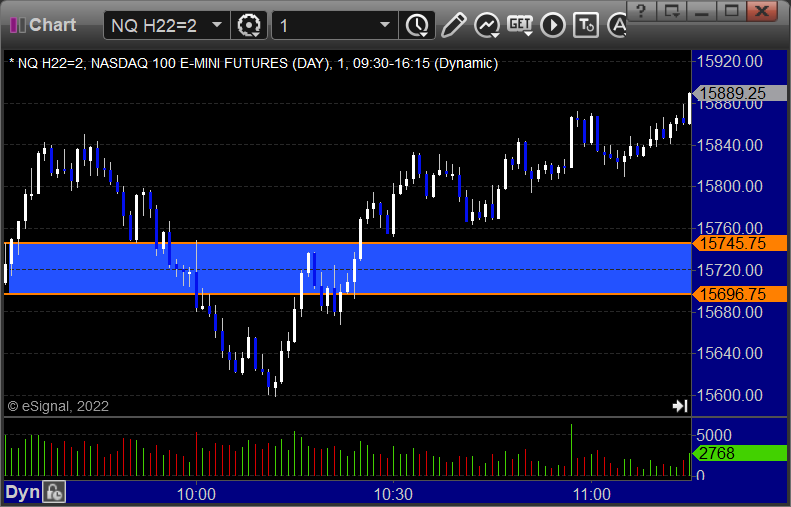The height and width of the screenshot is (507, 791).
Task: Click the 15680.00 price axis label
Action: 729,312
